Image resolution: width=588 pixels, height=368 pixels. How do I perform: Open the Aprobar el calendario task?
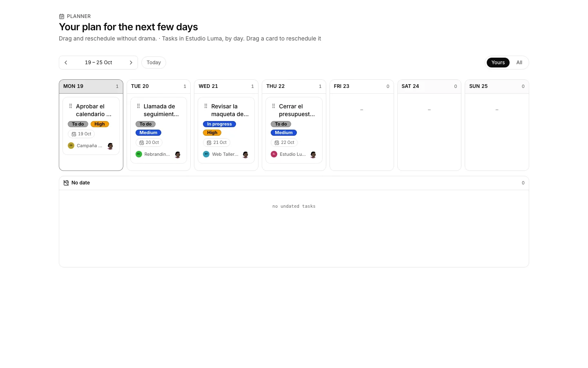pyautogui.click(x=94, y=110)
